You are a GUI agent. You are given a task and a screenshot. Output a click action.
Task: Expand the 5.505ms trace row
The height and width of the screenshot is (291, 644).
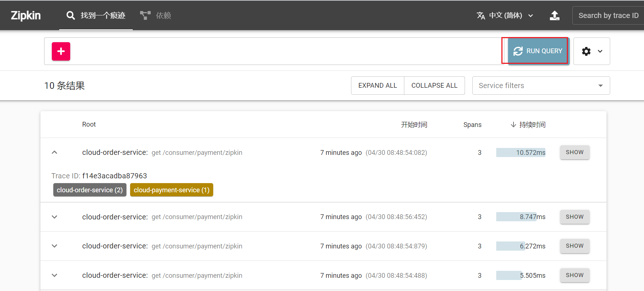click(54, 275)
